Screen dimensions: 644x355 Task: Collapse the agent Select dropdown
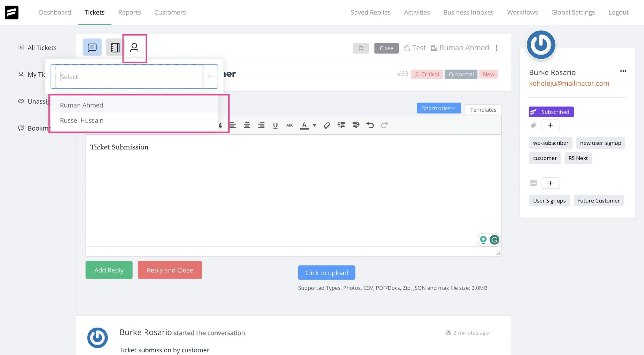tap(210, 76)
